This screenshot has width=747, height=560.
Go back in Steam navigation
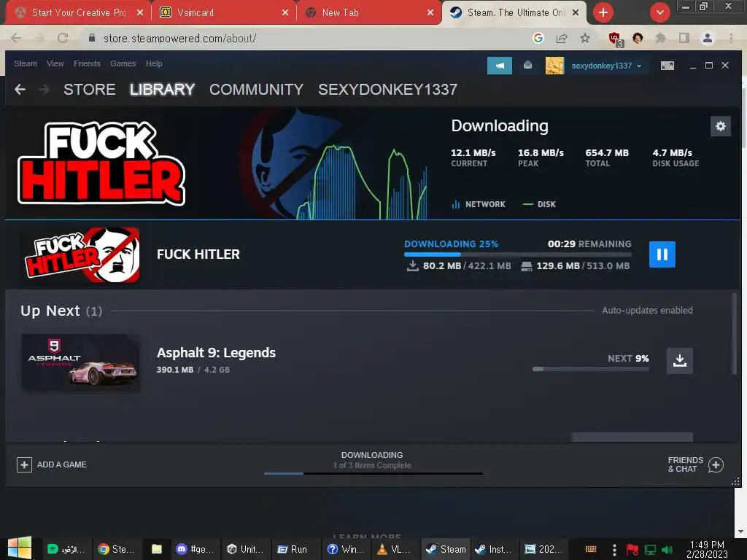point(20,89)
